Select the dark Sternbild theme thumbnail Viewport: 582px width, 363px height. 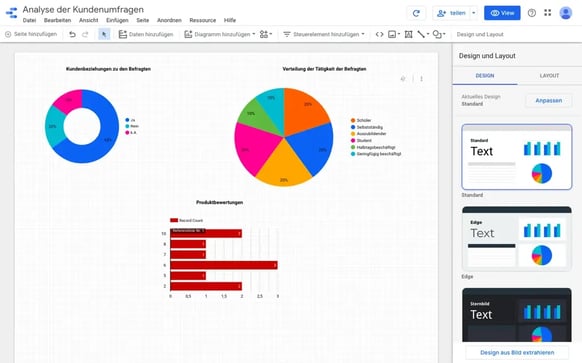[x=517, y=315]
